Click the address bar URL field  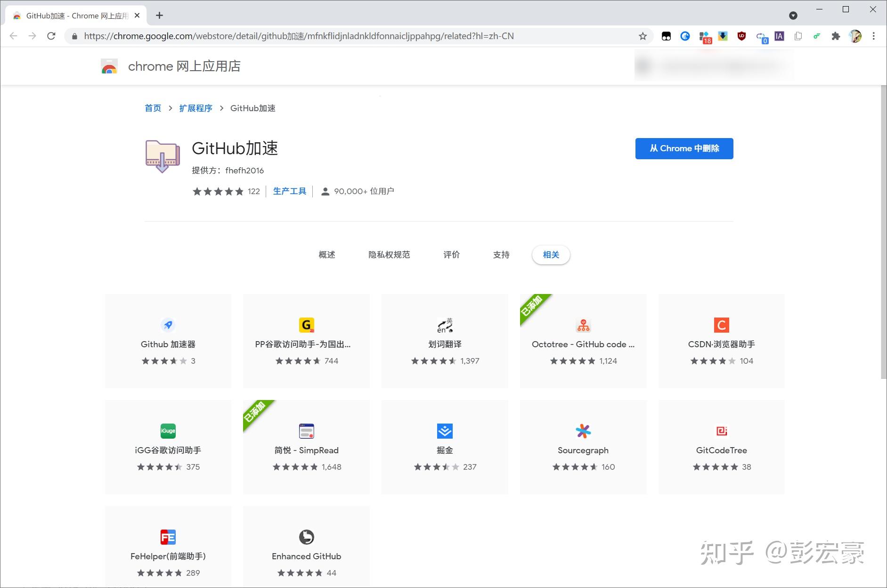click(x=358, y=36)
